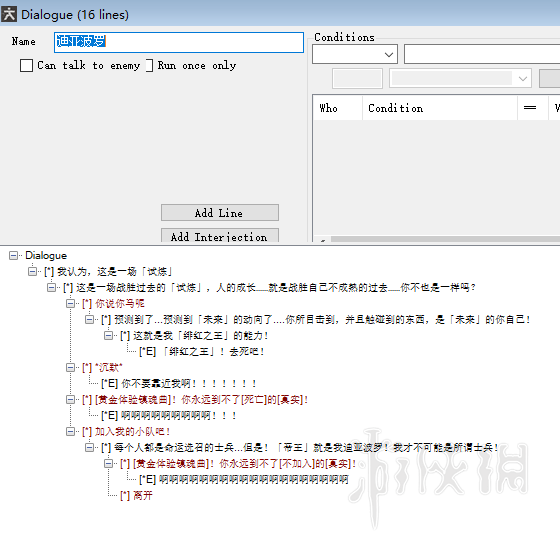Click the Add Interjection button
Screen dimensions: 560x540
pyautogui.click(x=220, y=236)
